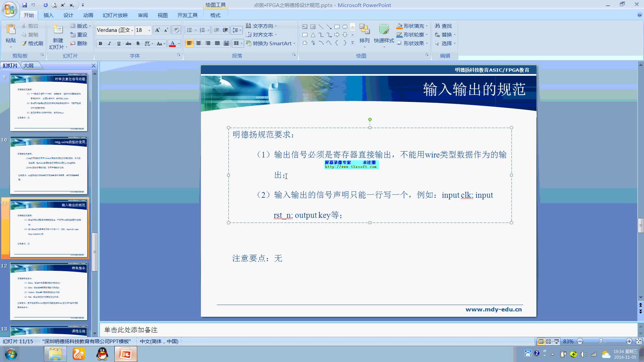The image size is (644, 362).
Task: Expand the numbering dropdown arrow
Action: (x=208, y=30)
